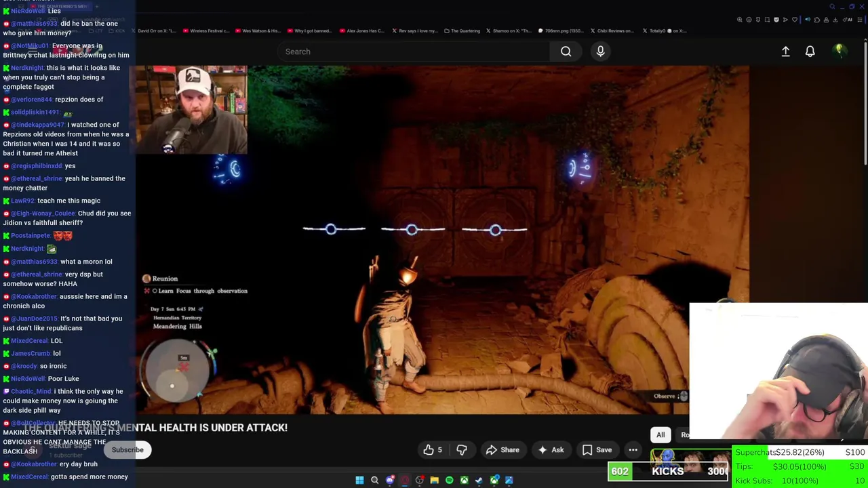868x488 pixels.
Task: Open the YouTube account avatar menu
Action: tap(839, 51)
